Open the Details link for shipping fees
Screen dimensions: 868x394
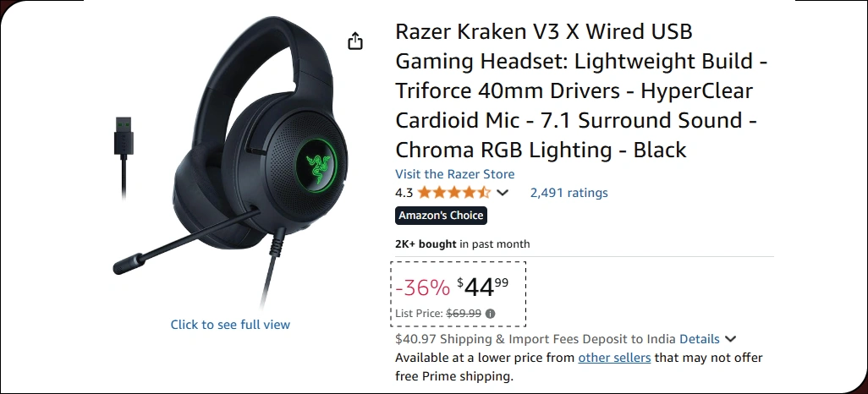[x=699, y=339]
